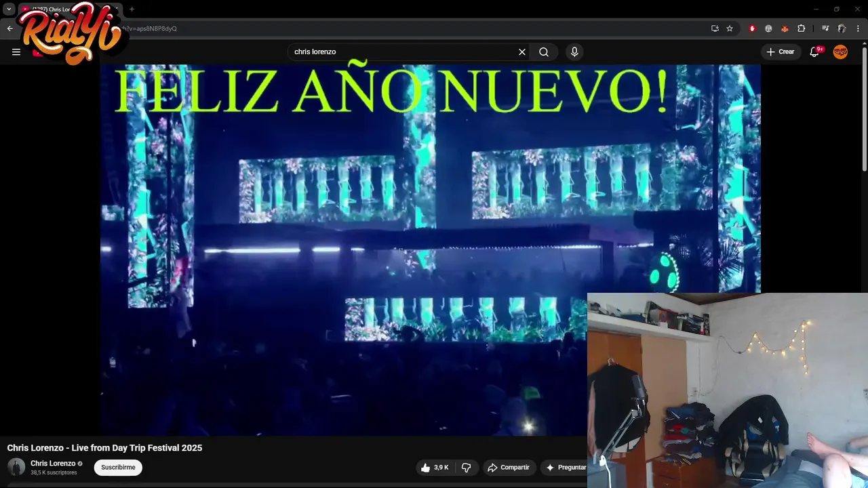868x488 pixels.
Task: Click the video title 'Live from Day Trip Festival 2025'
Action: tap(104, 447)
